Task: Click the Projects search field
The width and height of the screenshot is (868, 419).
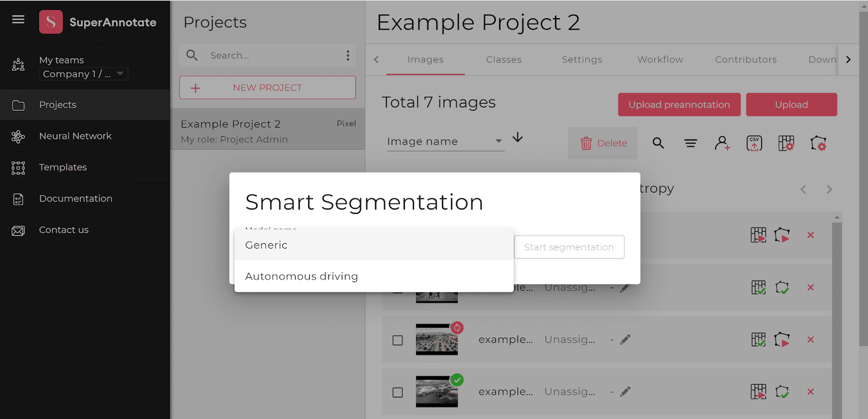Action: point(267,55)
